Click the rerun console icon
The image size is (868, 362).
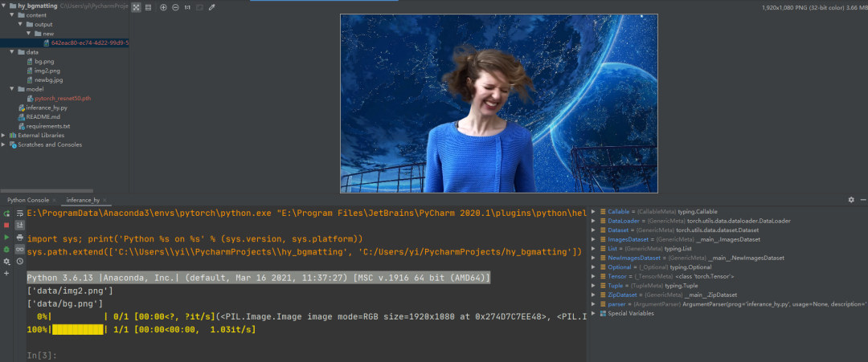click(6, 214)
